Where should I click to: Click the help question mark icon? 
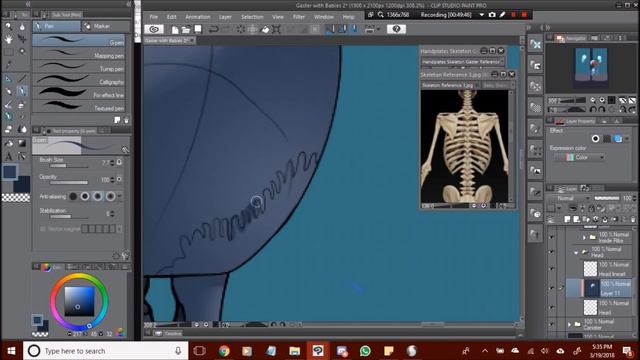tap(396, 29)
